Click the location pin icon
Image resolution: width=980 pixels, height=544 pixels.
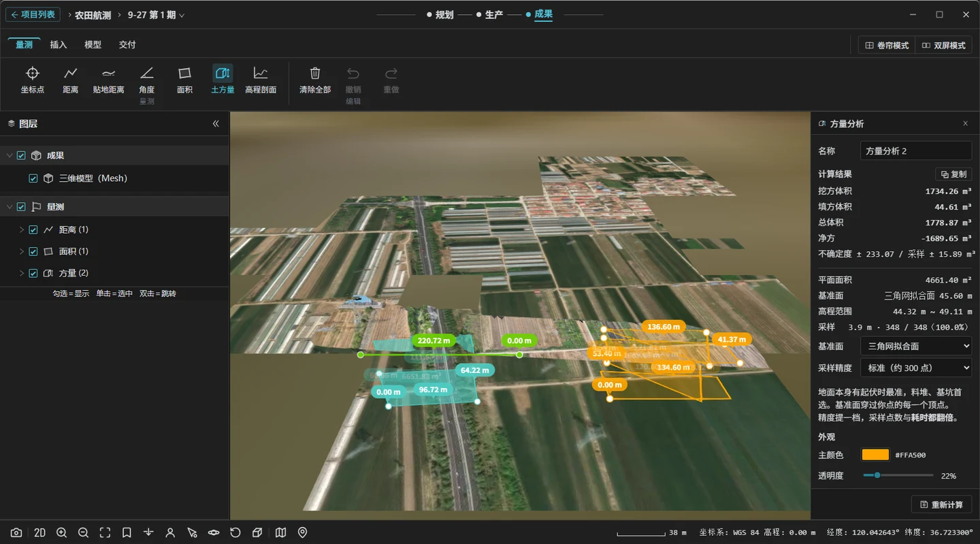(x=303, y=532)
